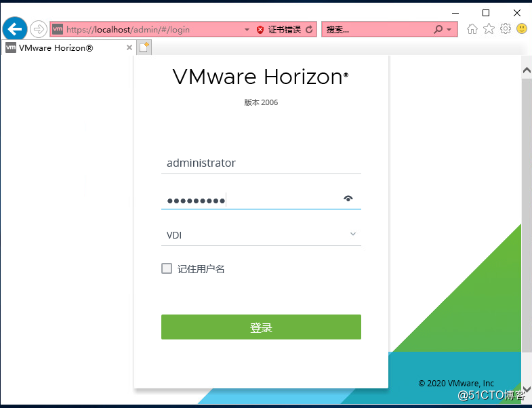The height and width of the screenshot is (408, 532).
Task: Click the smiley feedback icon
Action: [x=522, y=29]
